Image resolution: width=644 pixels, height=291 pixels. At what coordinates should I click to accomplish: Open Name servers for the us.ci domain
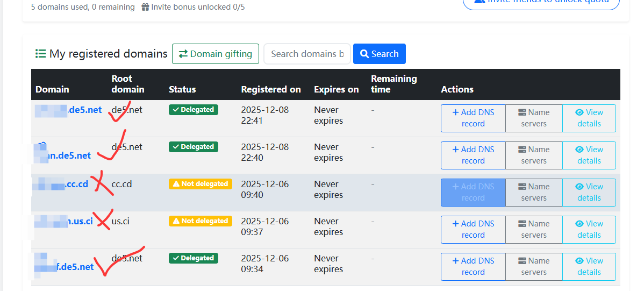534,229
